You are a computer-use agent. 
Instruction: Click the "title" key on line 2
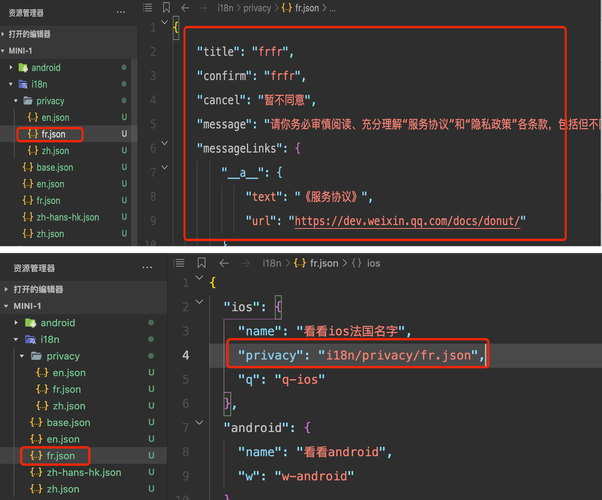tap(218, 51)
